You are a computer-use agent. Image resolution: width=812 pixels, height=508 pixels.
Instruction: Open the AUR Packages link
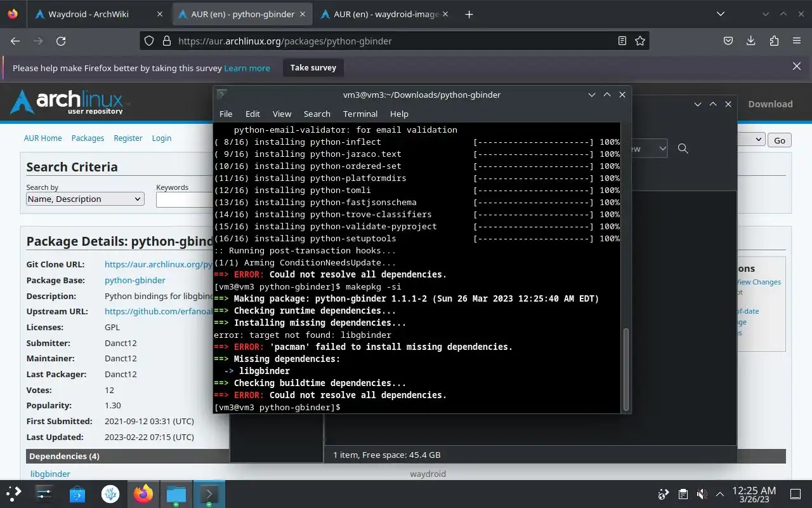tap(88, 138)
